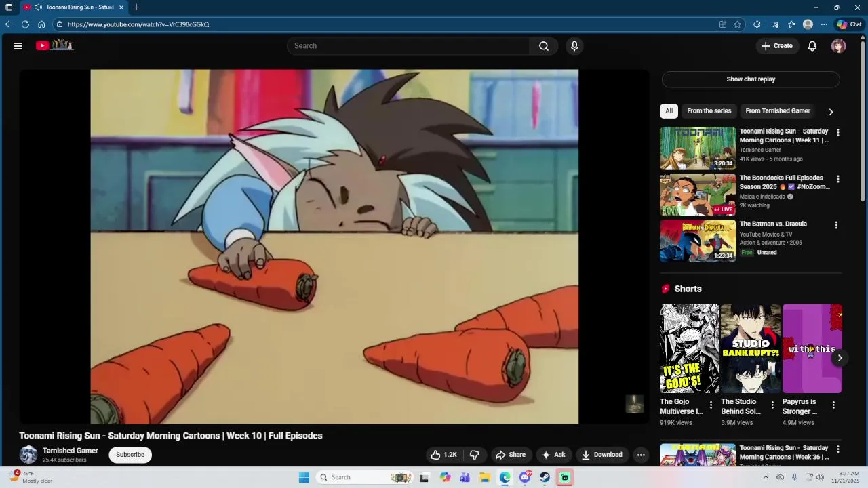
Task: Go back in the browser
Action: (x=9, y=24)
